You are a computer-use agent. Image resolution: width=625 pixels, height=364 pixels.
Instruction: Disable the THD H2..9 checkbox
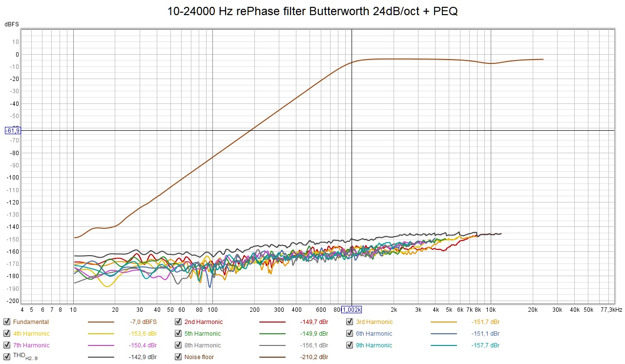(x=7, y=357)
